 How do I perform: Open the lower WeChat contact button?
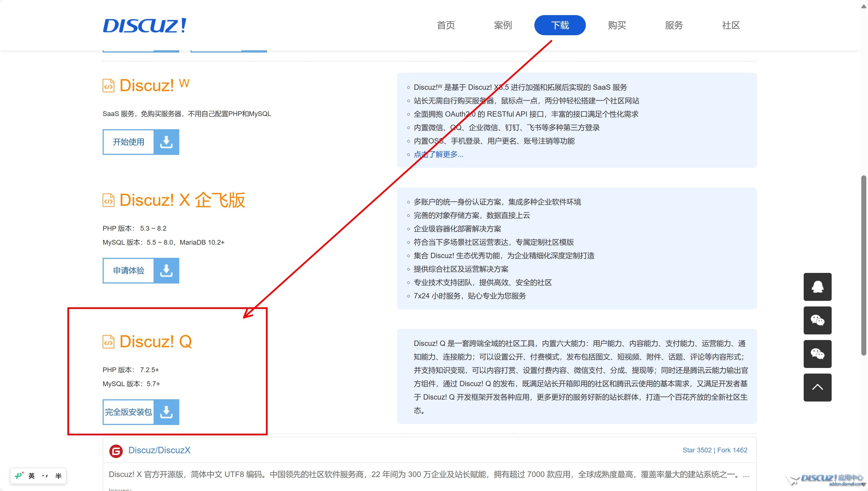[x=817, y=354]
